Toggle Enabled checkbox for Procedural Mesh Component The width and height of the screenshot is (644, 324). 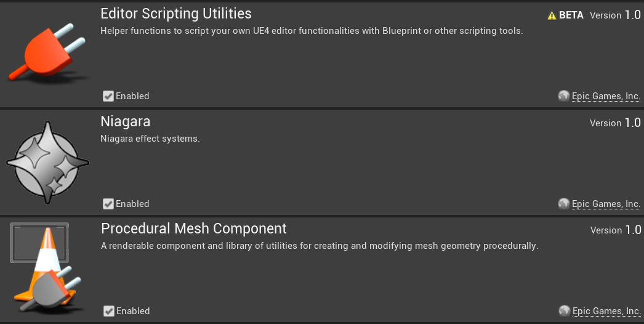coord(109,311)
